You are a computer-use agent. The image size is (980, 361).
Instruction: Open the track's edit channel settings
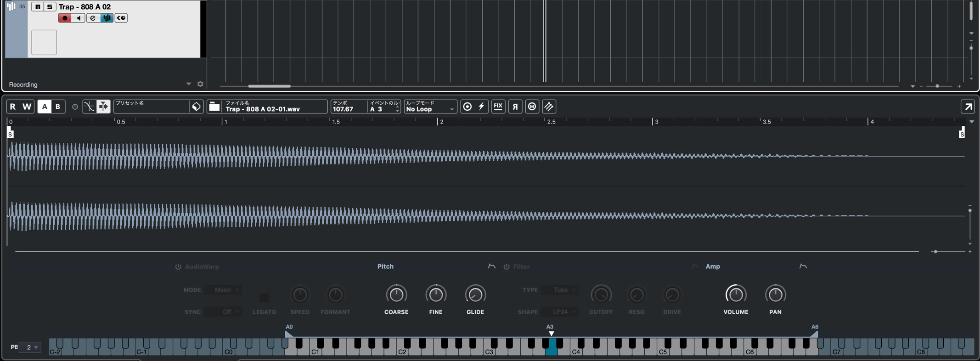[x=93, y=18]
